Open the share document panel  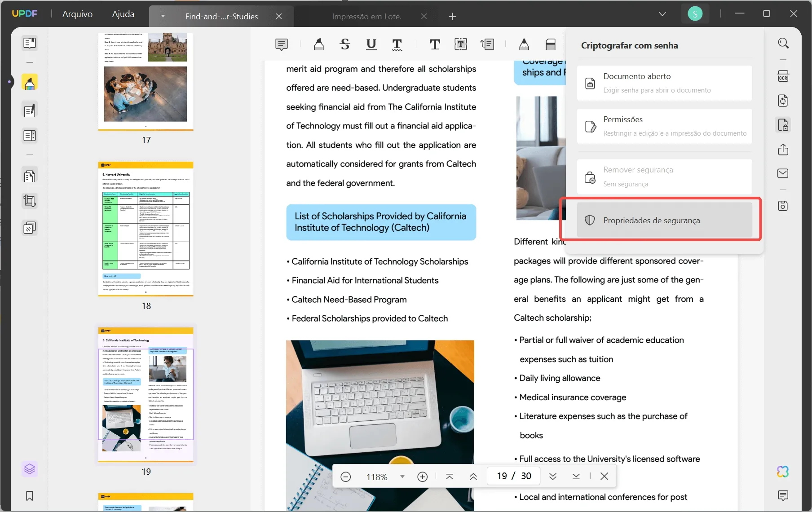click(x=784, y=150)
